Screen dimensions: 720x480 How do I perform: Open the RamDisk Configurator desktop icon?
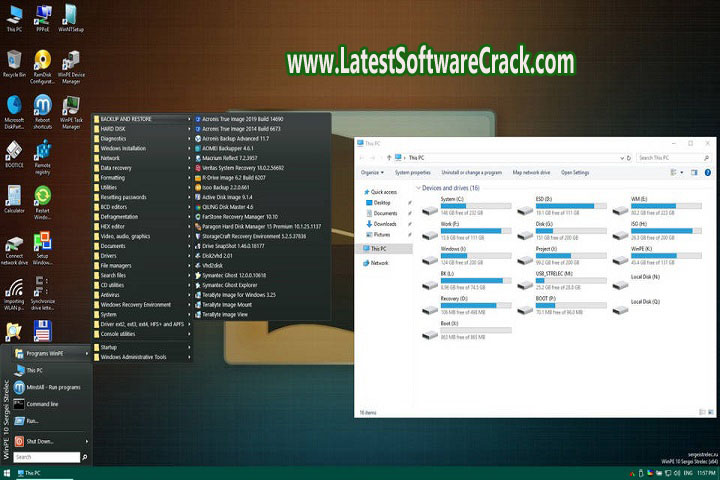point(43,67)
